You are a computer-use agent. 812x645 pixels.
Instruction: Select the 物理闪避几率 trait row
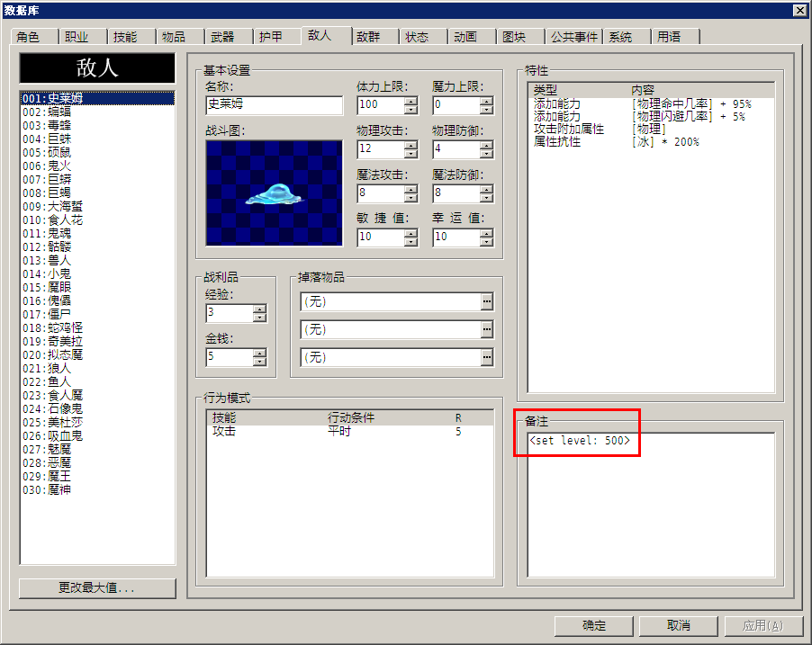point(651,116)
